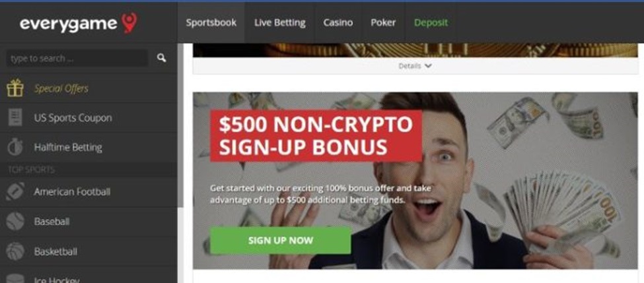Click the sidebar vertical scrollbar
Viewport: 644px width, 283px height.
pos(180,125)
